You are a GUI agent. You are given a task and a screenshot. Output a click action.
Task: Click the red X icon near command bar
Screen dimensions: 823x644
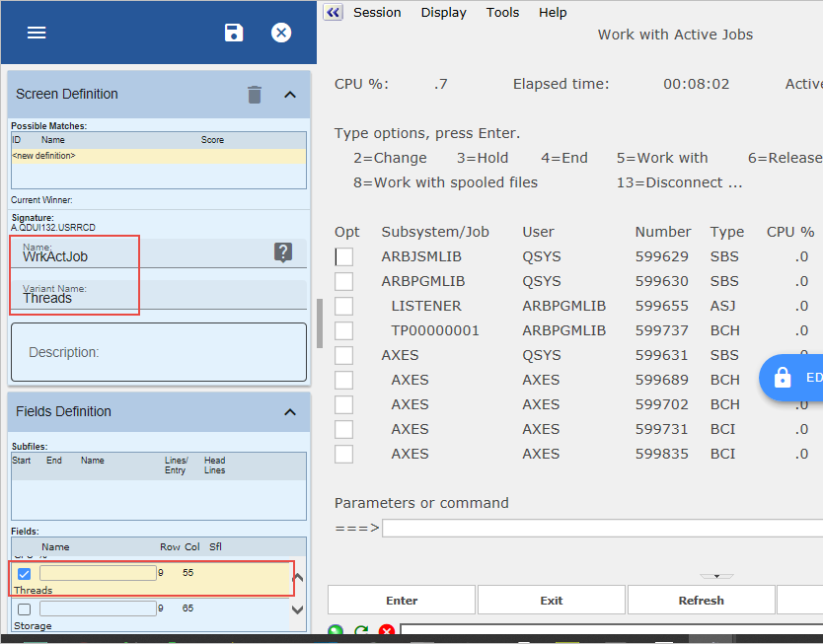tap(387, 632)
